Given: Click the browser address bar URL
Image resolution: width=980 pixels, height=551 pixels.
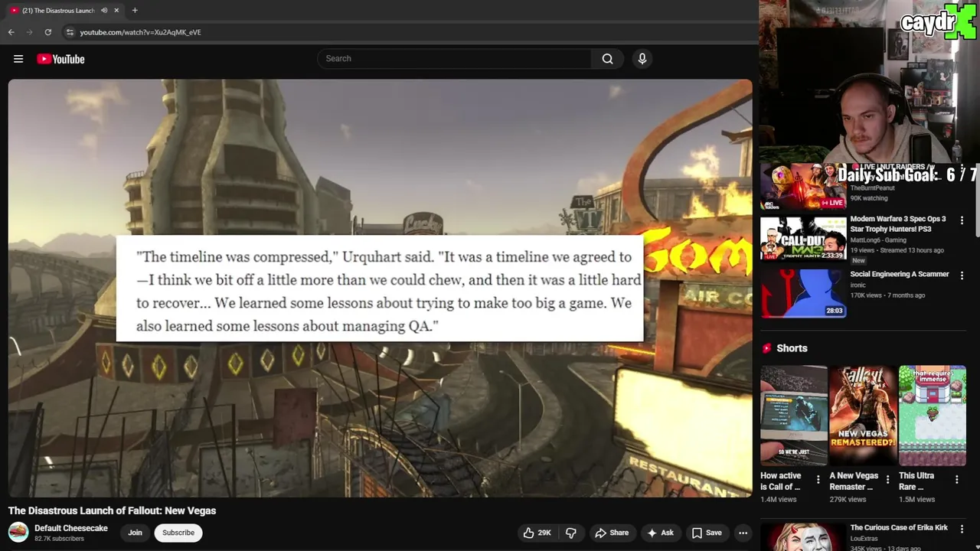Looking at the screenshot, I should click(141, 32).
